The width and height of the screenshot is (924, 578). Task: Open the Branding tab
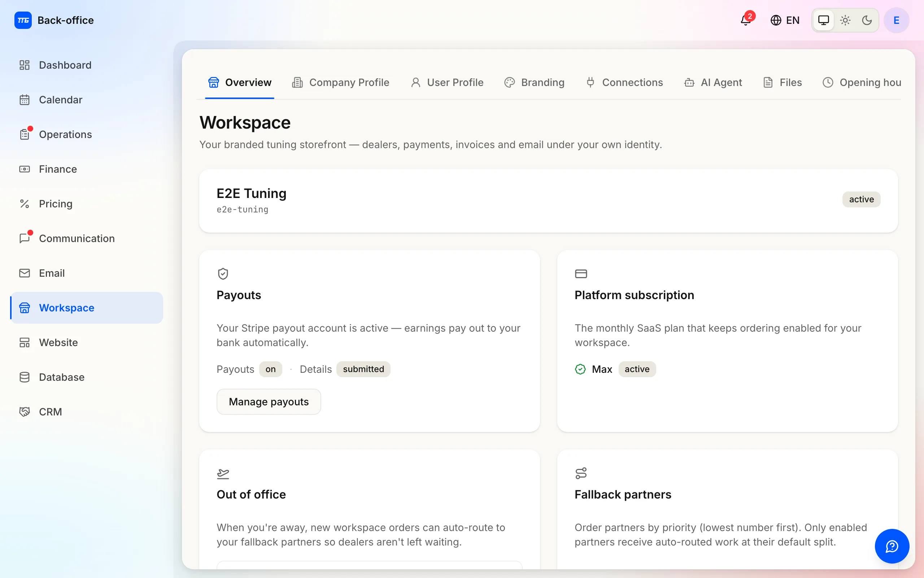coord(534,83)
